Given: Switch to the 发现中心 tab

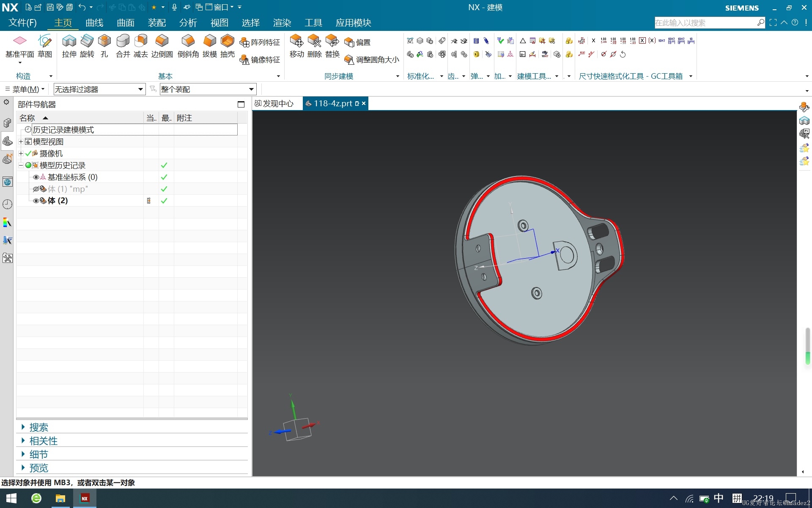Looking at the screenshot, I should [x=274, y=104].
